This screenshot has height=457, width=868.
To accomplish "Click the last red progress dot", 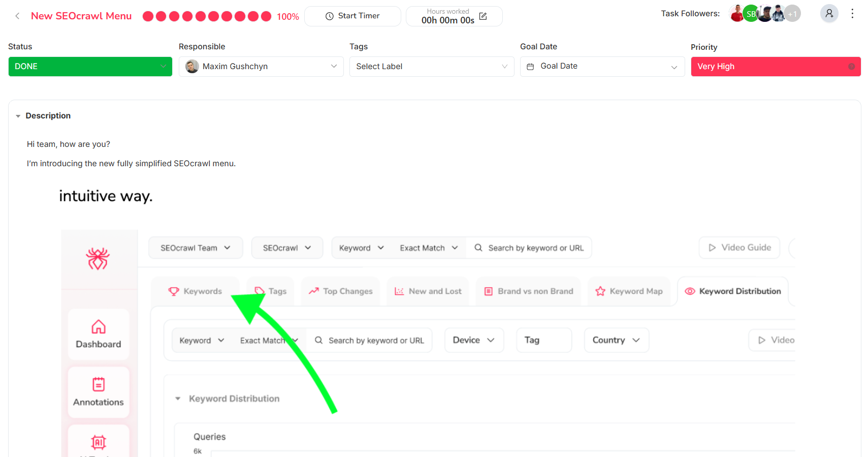I will [266, 16].
